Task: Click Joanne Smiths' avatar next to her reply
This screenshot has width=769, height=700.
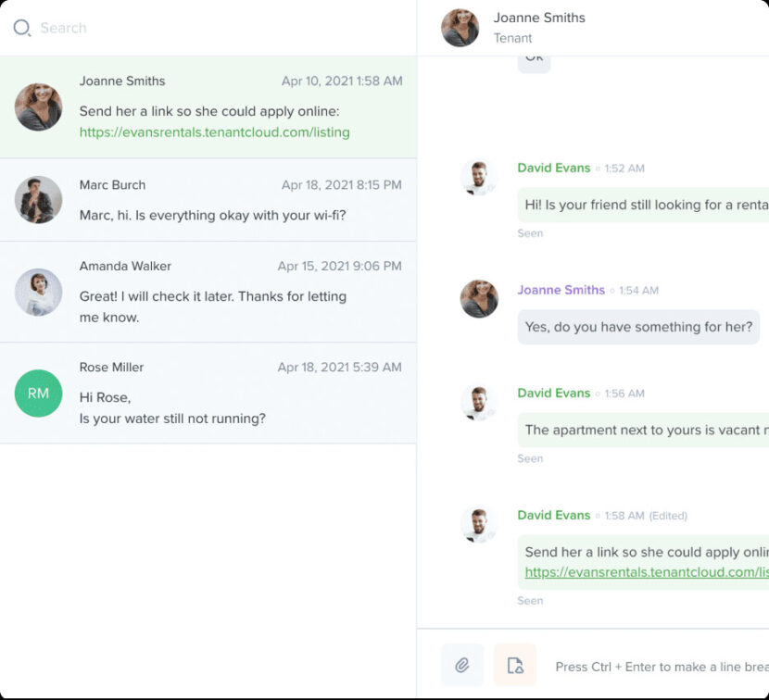Action: (479, 299)
